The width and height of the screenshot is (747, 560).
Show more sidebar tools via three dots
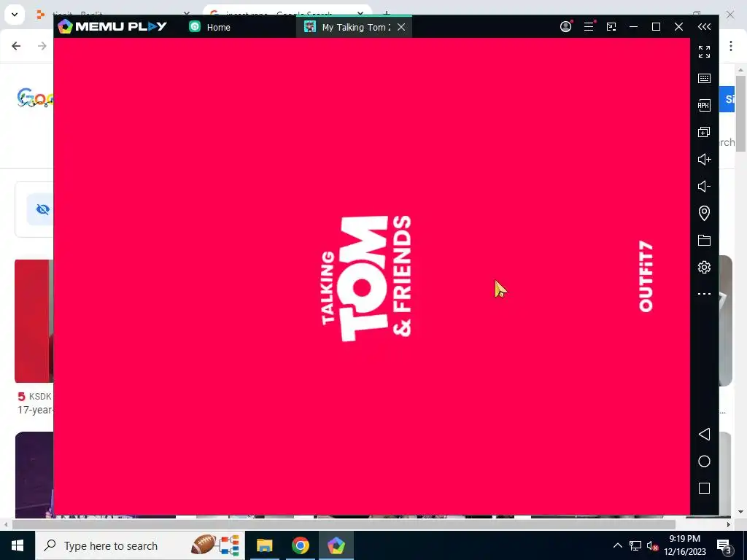click(704, 294)
